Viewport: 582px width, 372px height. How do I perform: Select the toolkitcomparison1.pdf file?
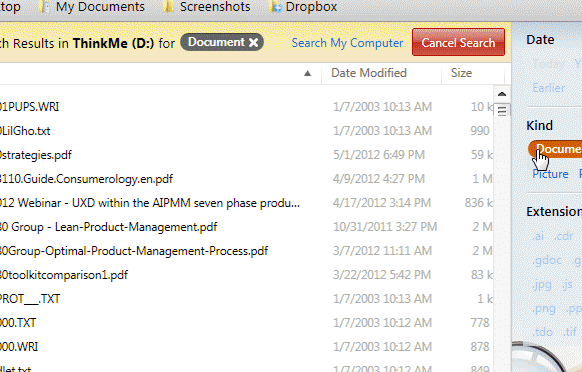pos(64,275)
